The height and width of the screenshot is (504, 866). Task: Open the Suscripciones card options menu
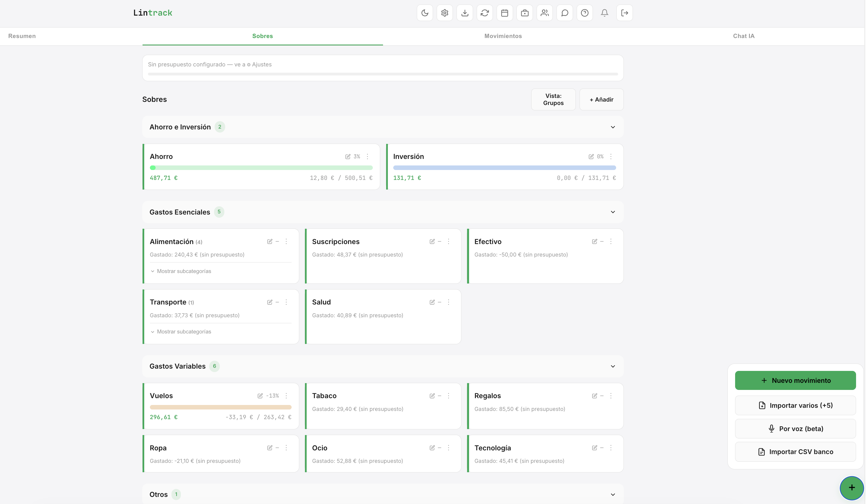448,241
